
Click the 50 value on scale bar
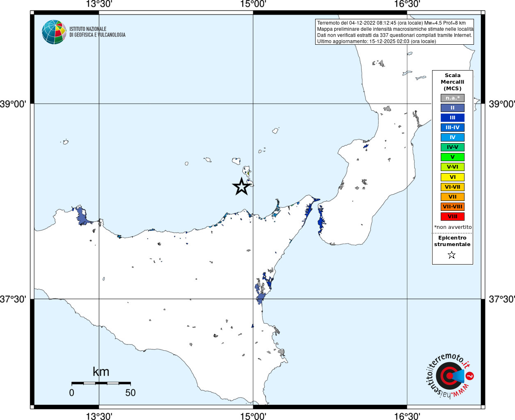pos(130,393)
